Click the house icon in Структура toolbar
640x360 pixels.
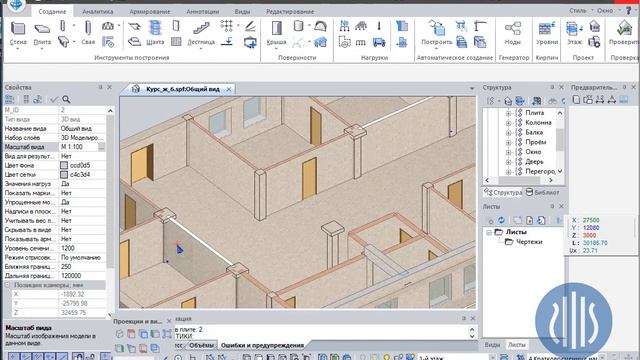point(508,100)
